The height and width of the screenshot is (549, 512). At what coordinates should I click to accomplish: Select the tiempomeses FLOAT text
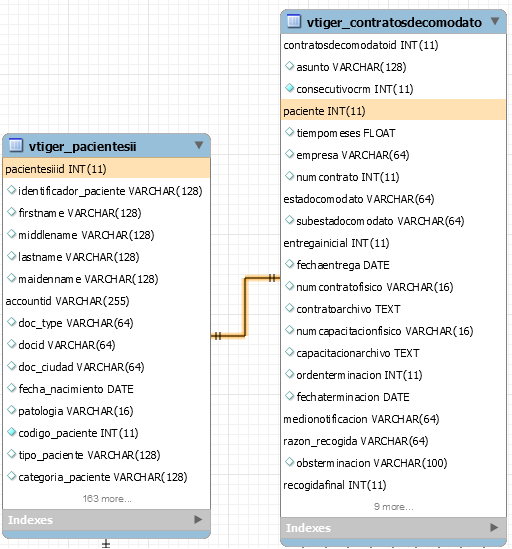(346, 133)
